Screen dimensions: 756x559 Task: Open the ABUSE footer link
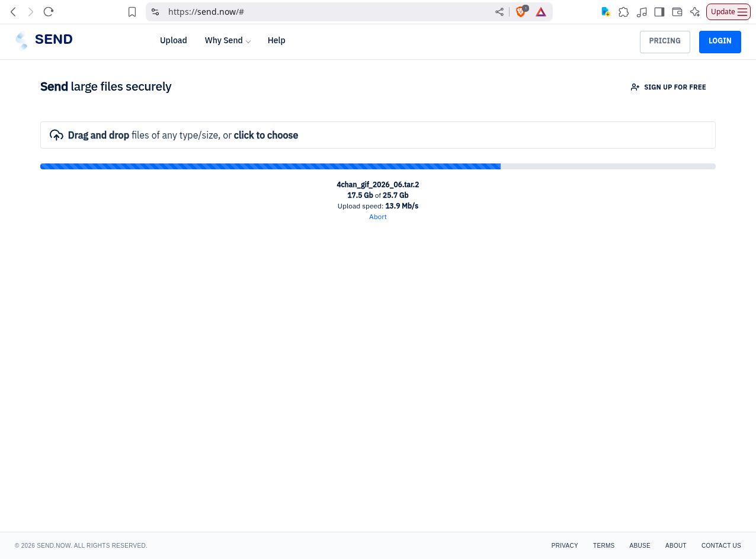pyautogui.click(x=640, y=545)
